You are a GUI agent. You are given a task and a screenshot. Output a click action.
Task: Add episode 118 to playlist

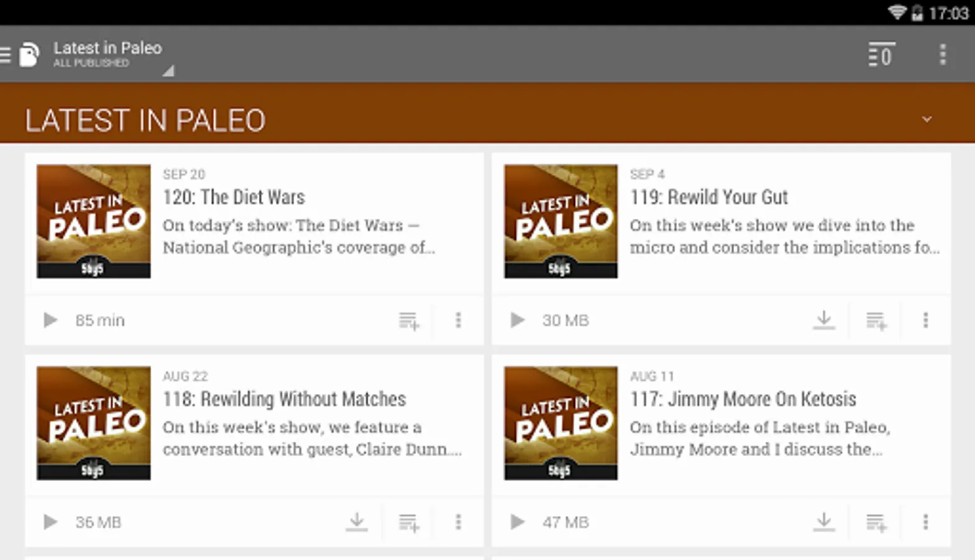coord(409,523)
